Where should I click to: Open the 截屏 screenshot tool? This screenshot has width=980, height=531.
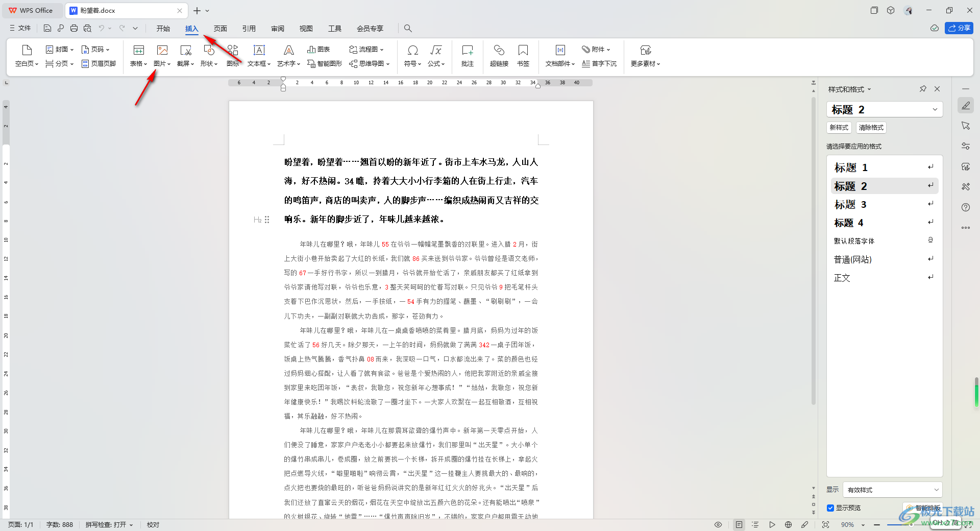point(185,56)
